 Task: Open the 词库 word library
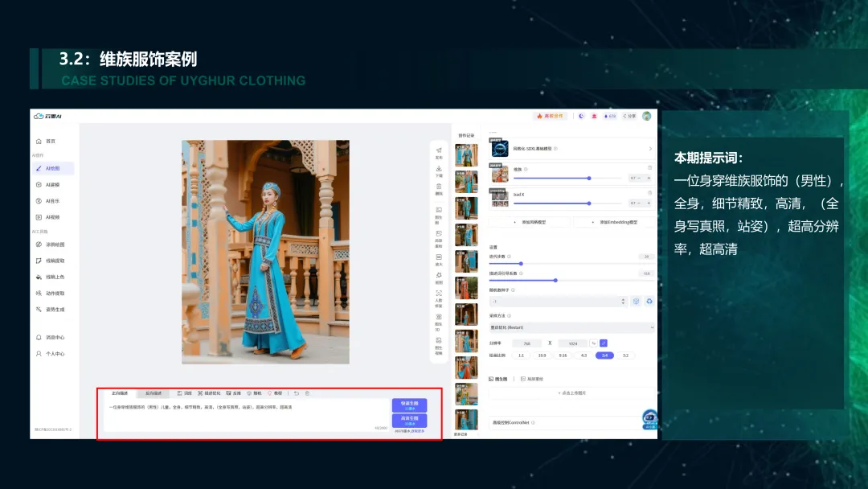[185, 393]
